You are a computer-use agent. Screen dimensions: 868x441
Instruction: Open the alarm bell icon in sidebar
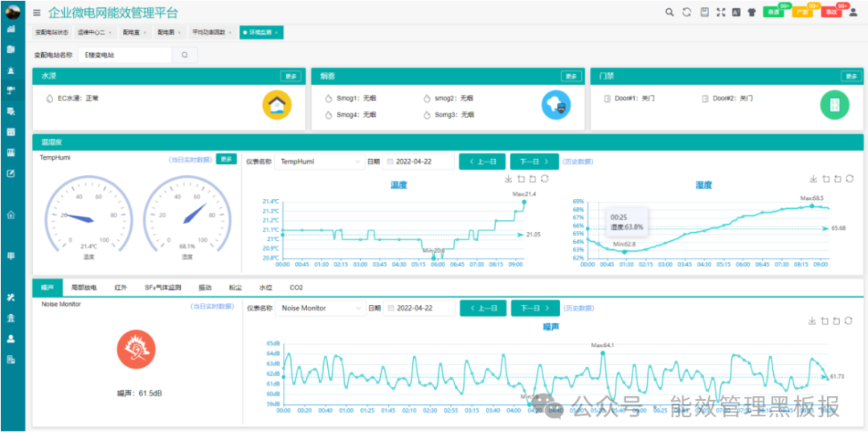point(10,70)
